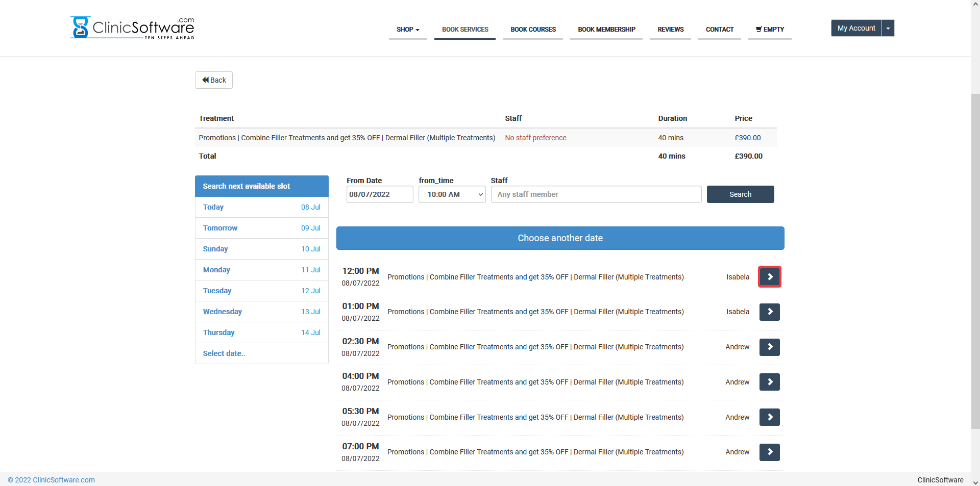Book the 07:00 PM slot arrow
The width and height of the screenshot is (980, 486).
tap(769, 452)
